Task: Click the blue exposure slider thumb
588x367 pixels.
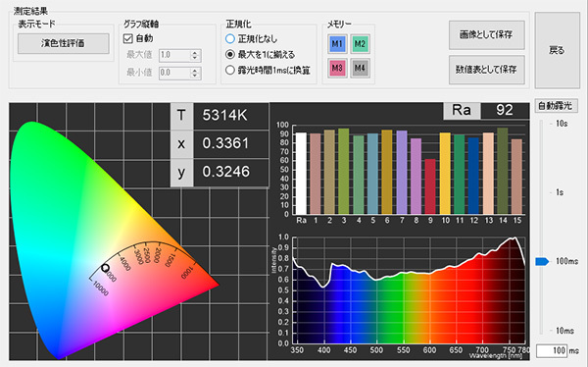Action: click(x=542, y=261)
